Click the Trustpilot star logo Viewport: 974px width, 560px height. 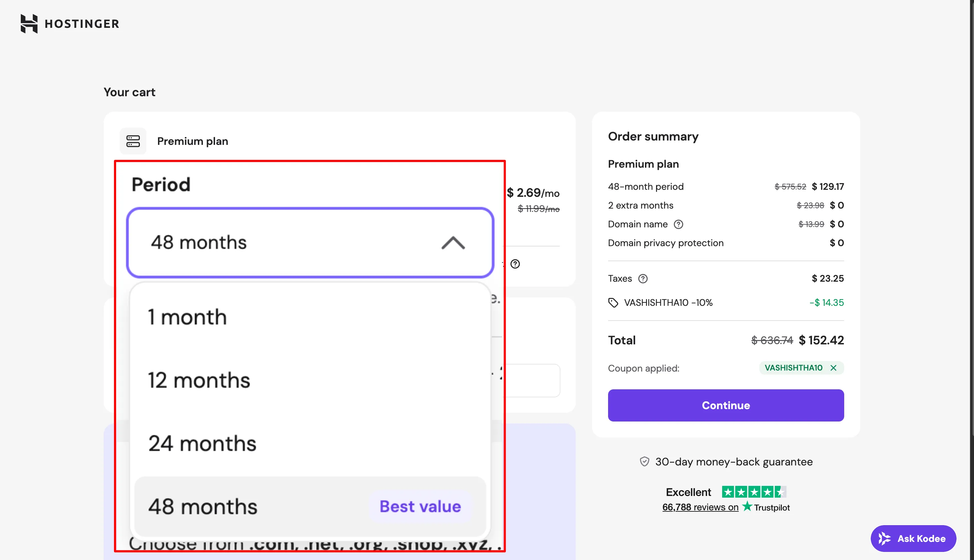point(747,506)
